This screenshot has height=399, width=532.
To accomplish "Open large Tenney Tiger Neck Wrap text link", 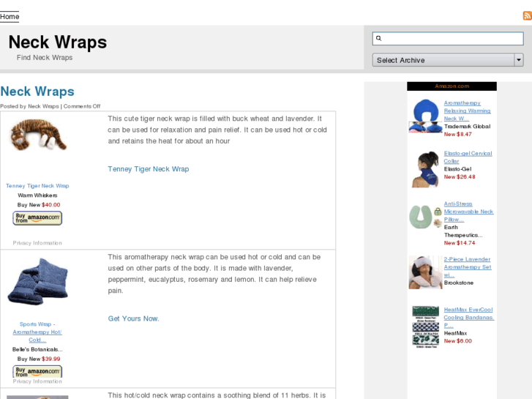I will tap(149, 169).
